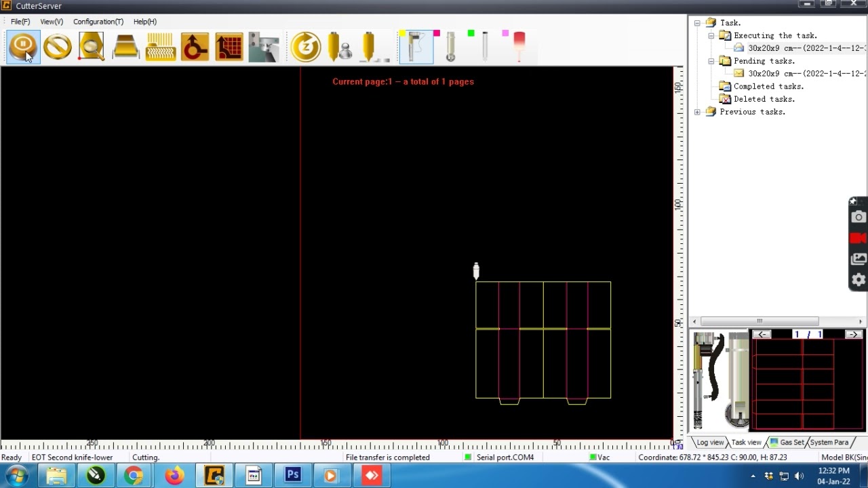Click scrollbar right arrow in task panel
Image resolution: width=868 pixels, height=488 pixels.
point(861,321)
